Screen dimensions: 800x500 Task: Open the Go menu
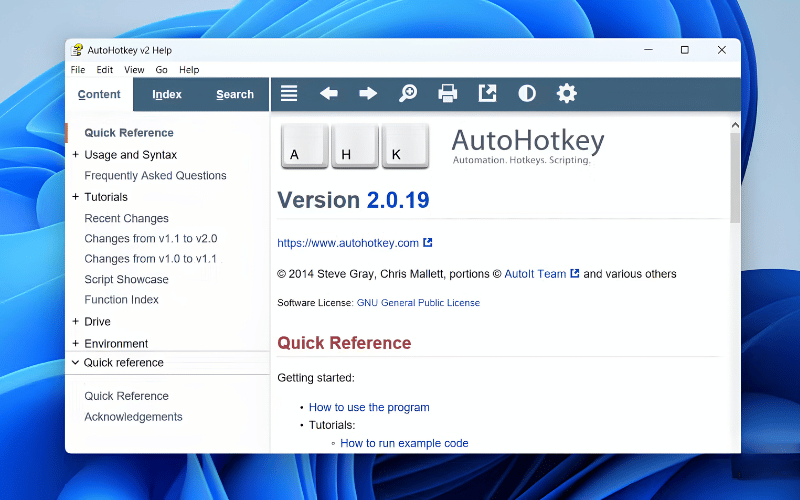pyautogui.click(x=161, y=69)
